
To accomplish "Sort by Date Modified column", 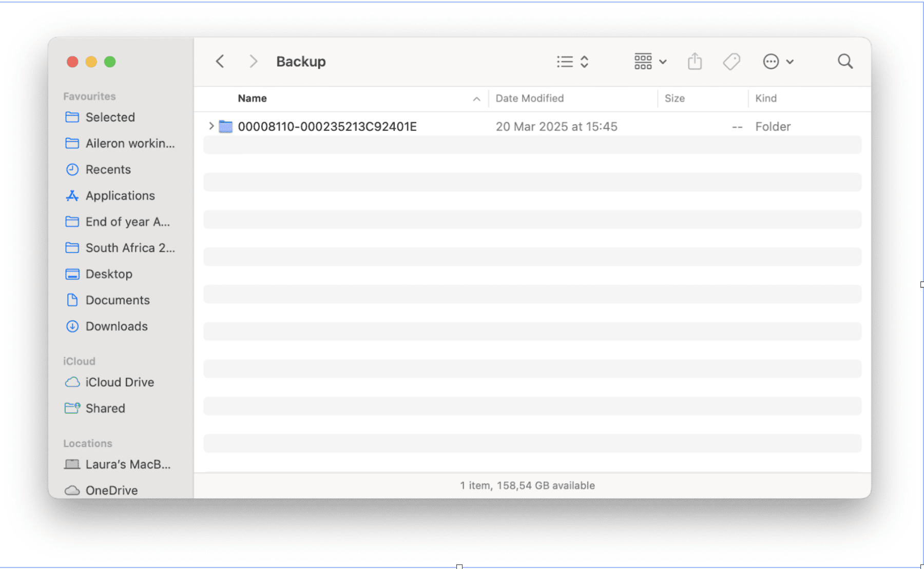I will pos(529,99).
